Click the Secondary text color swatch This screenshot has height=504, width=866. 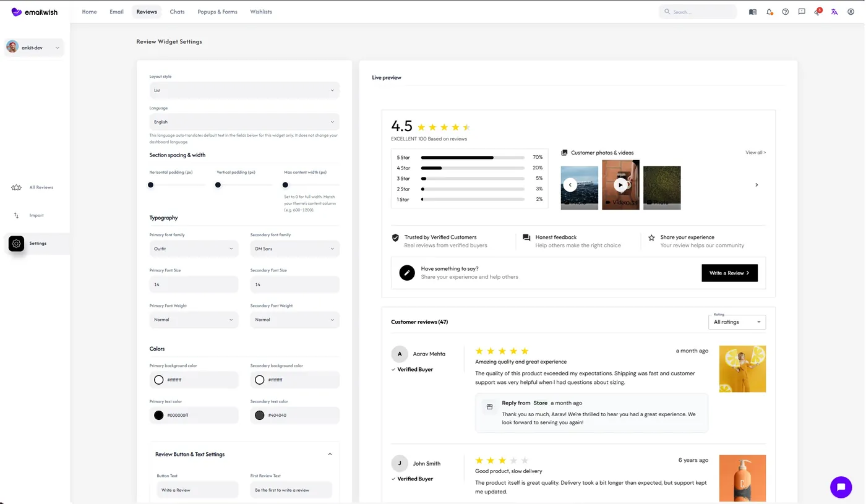[x=260, y=416]
